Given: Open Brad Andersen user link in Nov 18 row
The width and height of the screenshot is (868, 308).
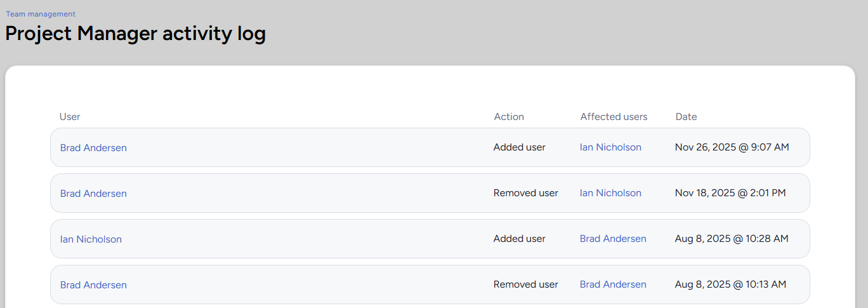Looking at the screenshot, I should 93,194.
